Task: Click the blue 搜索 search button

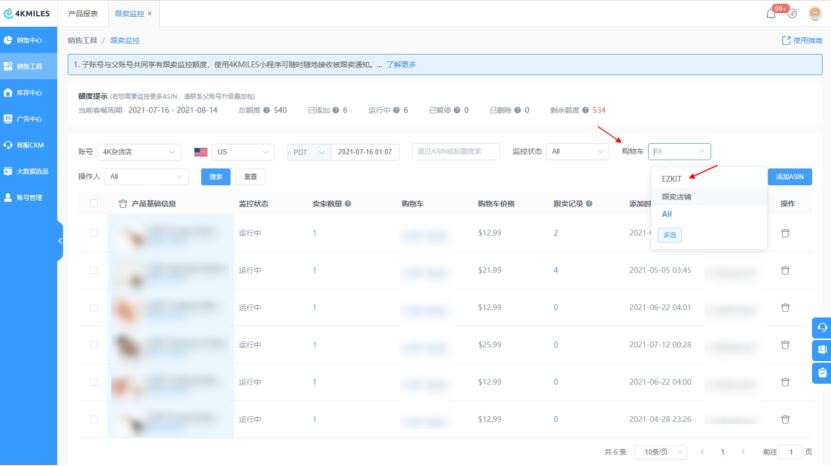Action: [216, 177]
